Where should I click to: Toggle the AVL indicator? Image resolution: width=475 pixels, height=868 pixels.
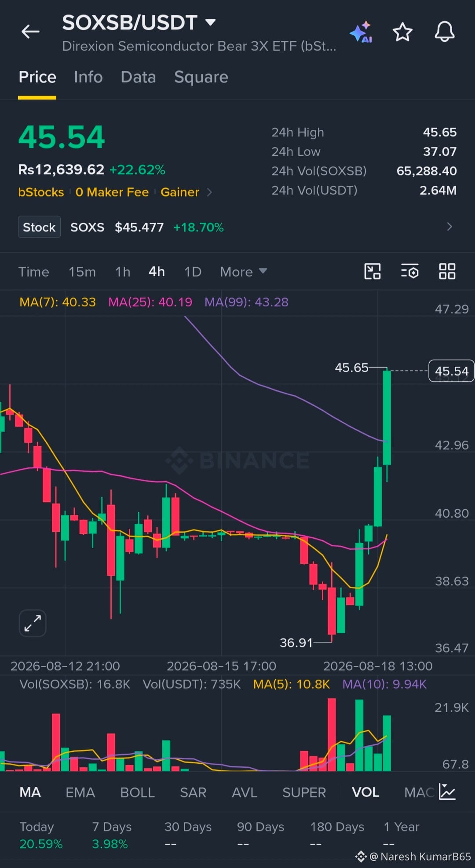pos(244,792)
